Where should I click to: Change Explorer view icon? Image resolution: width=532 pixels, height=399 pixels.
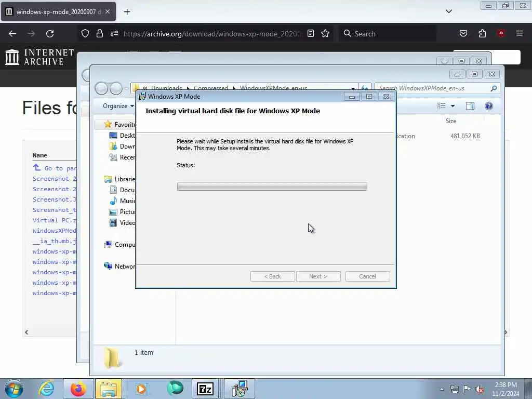pyautogui.click(x=442, y=106)
